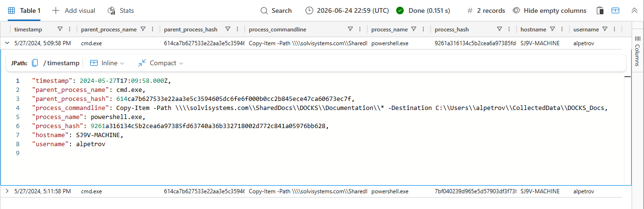Switch to the Table 1 tab

(x=24, y=10)
